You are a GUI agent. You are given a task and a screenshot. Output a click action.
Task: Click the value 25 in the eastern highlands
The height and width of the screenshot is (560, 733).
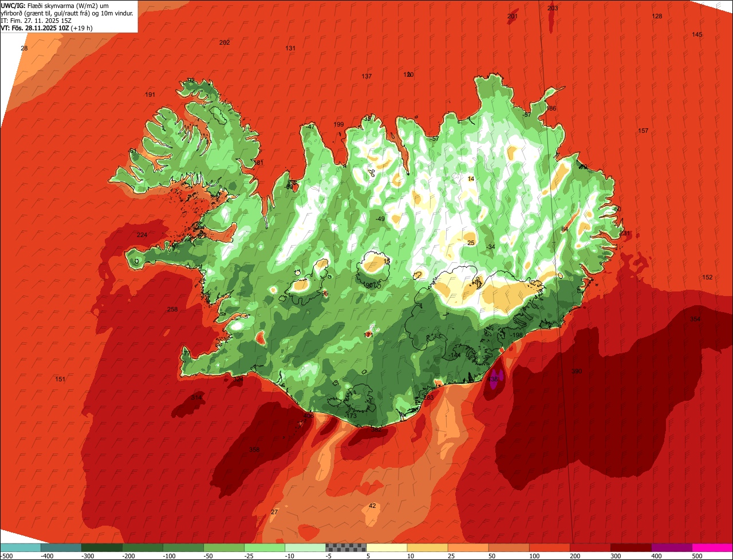click(x=471, y=243)
